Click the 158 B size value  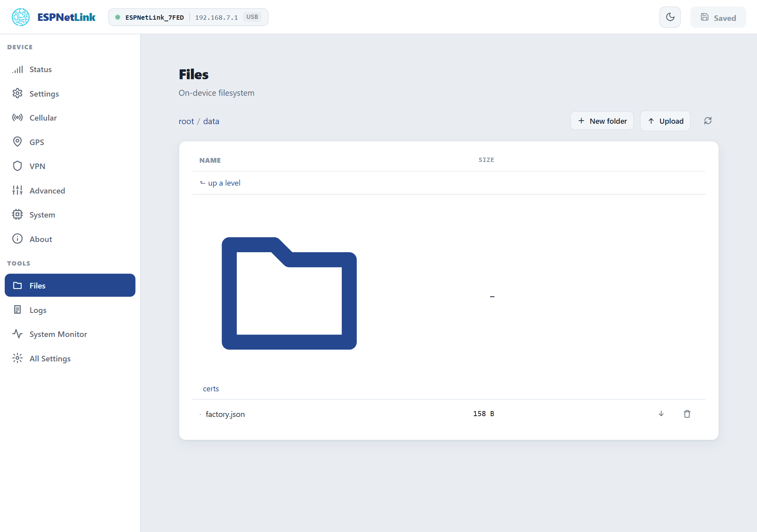pyautogui.click(x=484, y=414)
